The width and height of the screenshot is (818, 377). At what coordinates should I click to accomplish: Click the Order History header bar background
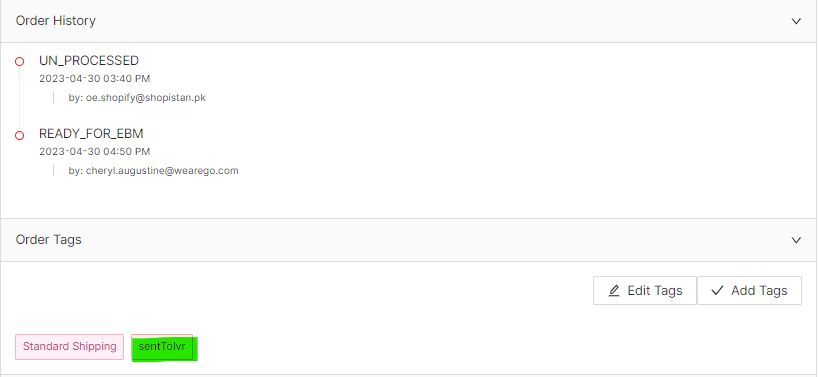[x=408, y=21]
